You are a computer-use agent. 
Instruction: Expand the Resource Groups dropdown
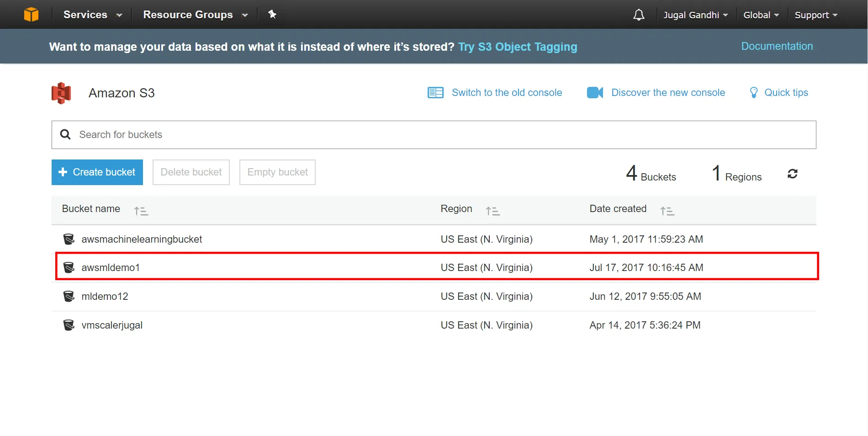[196, 15]
